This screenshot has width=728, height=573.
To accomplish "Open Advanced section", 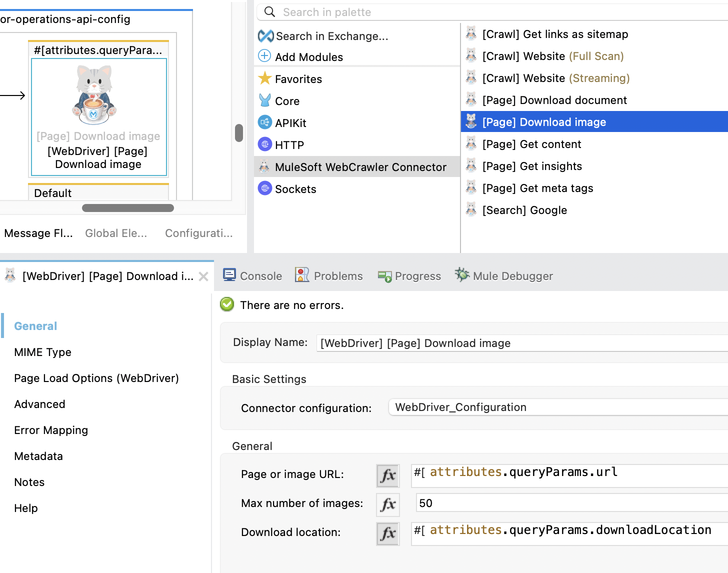I will (39, 404).
